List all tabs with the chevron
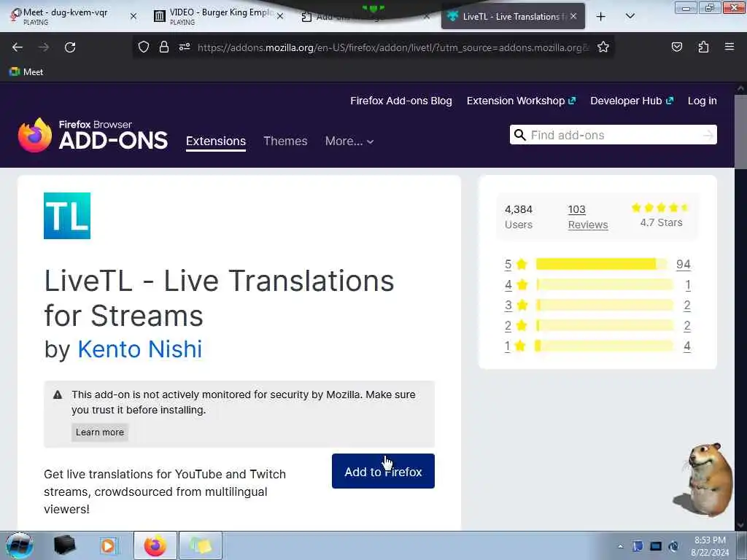The height and width of the screenshot is (560, 747). (630, 16)
